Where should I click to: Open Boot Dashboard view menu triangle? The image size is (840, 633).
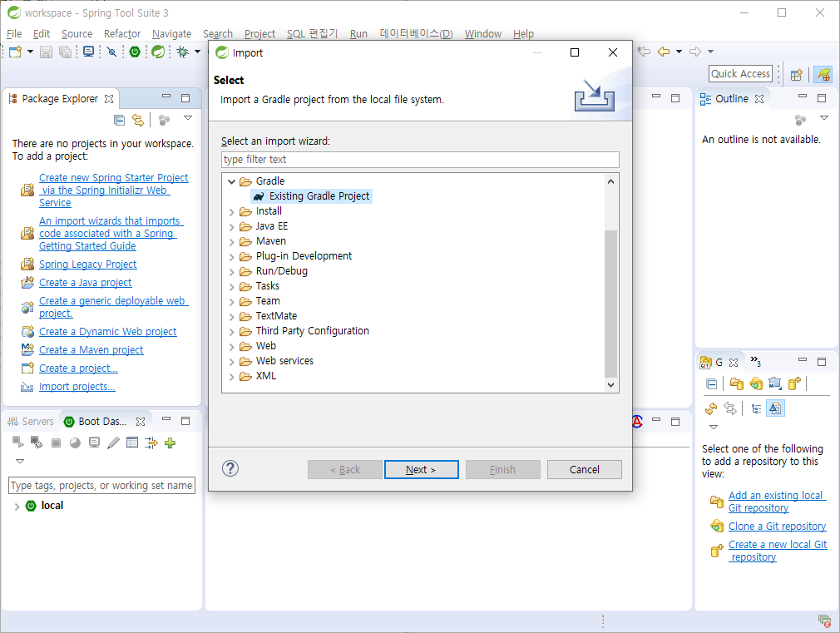(20, 461)
